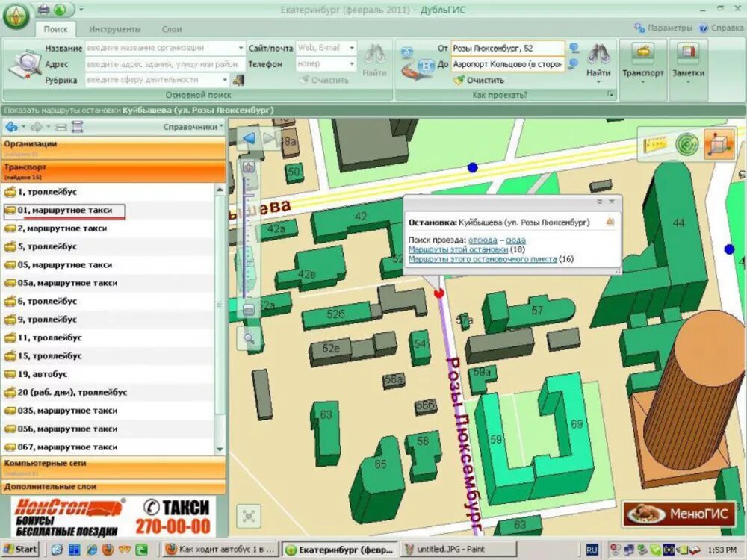Switch to the Поиск tab

pos(56,29)
